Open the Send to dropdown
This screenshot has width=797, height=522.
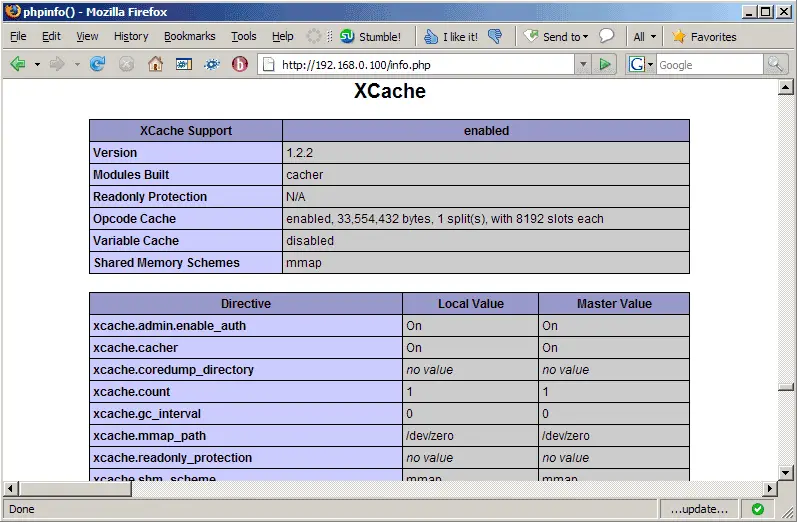[x=586, y=37]
